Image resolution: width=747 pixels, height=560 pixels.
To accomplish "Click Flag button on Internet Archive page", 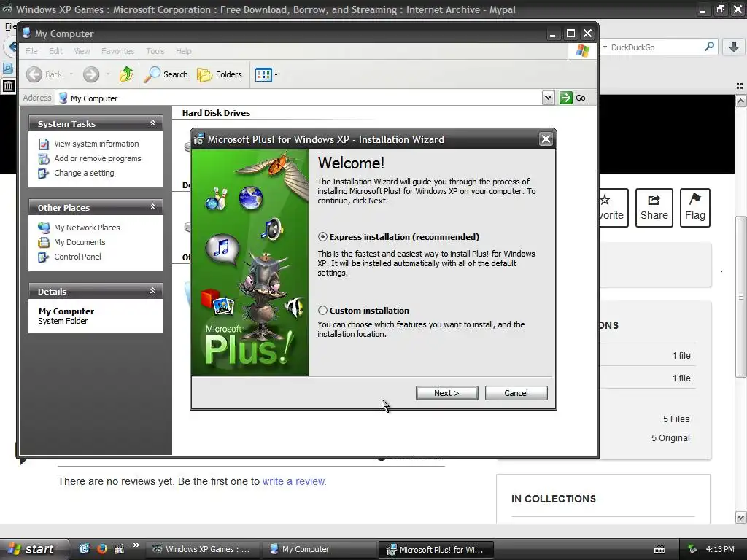I will [x=694, y=208].
